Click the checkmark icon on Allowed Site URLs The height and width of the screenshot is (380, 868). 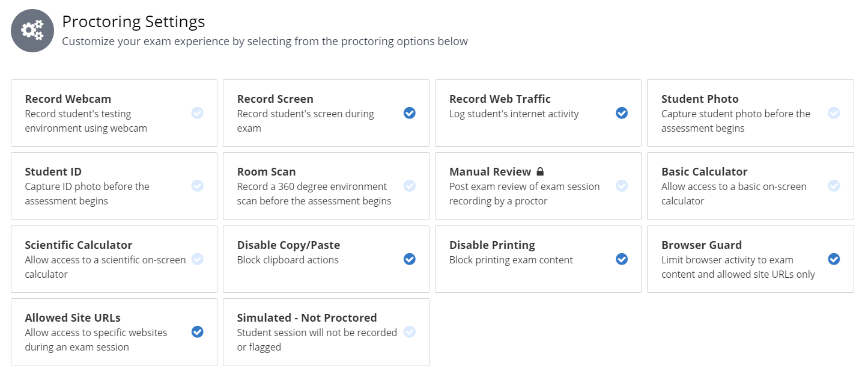(198, 332)
